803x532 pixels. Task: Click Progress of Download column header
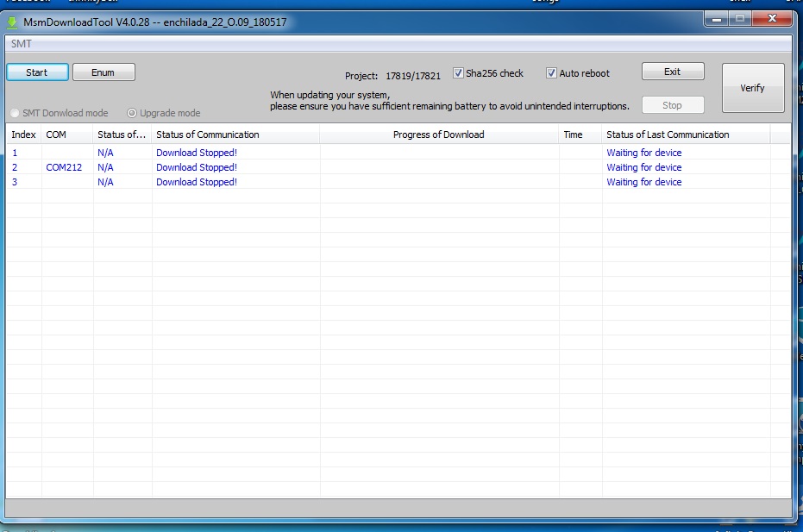point(439,135)
